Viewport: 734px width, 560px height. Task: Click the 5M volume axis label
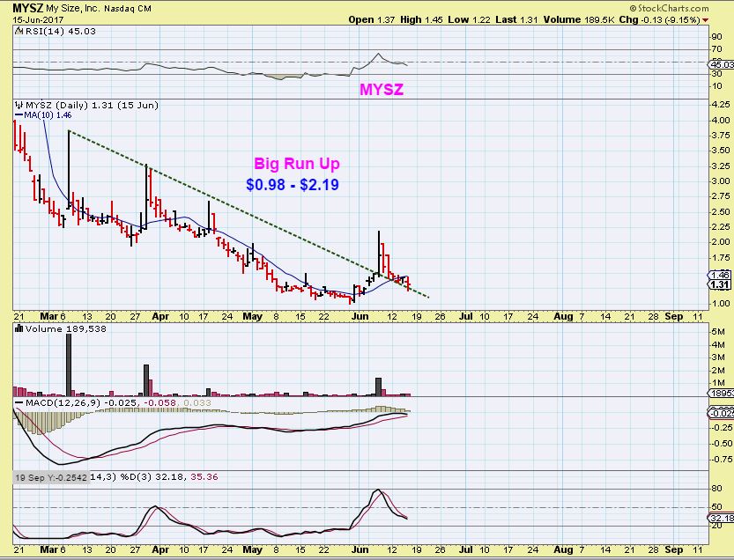tap(718, 332)
